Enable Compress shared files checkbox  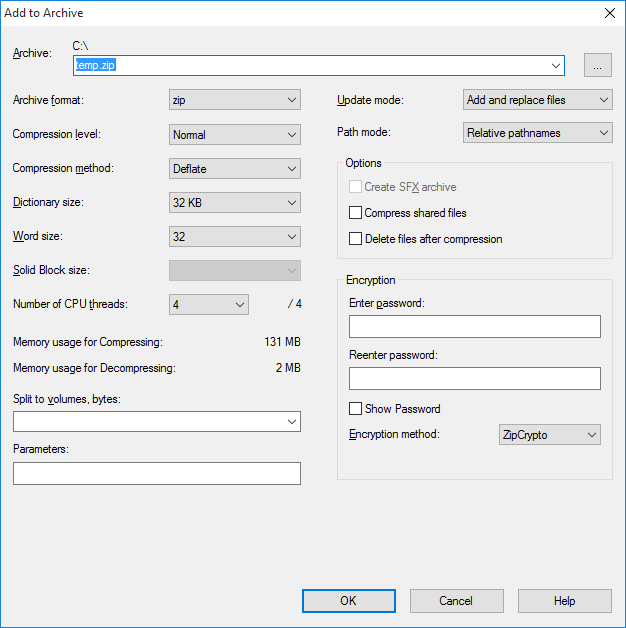(355, 213)
